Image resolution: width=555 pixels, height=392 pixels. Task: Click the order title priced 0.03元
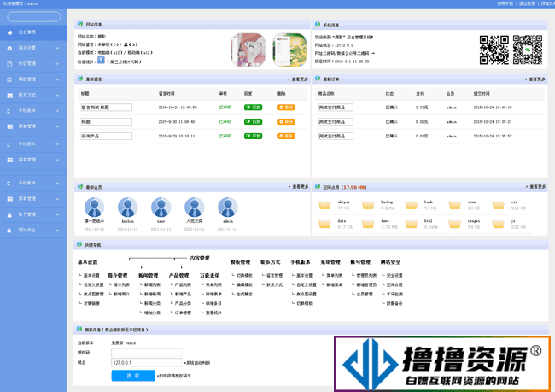tap(336, 108)
